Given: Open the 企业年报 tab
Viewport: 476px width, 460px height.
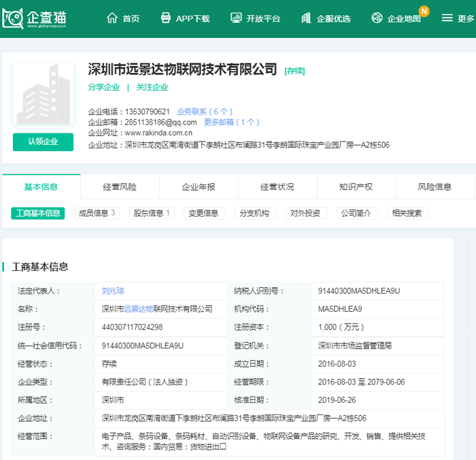Looking at the screenshot, I should click(x=199, y=187).
